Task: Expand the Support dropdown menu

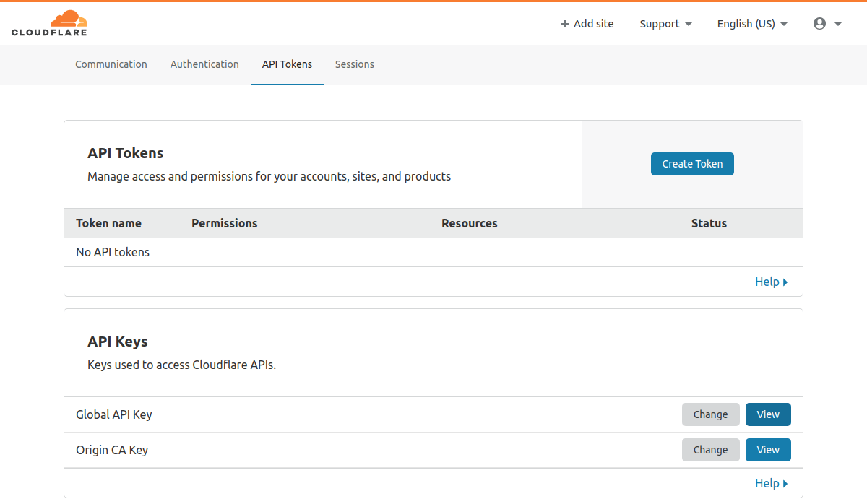Action: (x=665, y=24)
